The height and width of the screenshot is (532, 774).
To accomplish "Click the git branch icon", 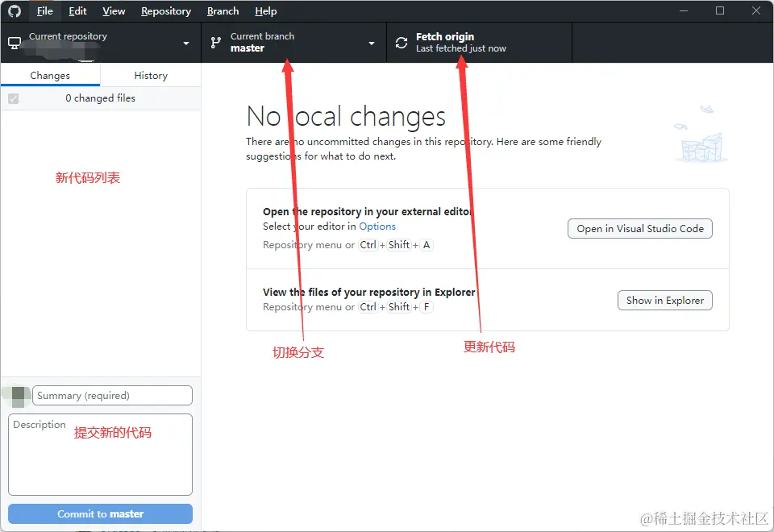I will click(216, 43).
